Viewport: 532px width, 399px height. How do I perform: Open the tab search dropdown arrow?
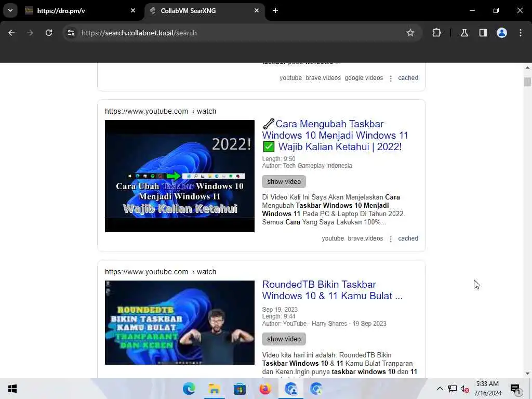10,10
